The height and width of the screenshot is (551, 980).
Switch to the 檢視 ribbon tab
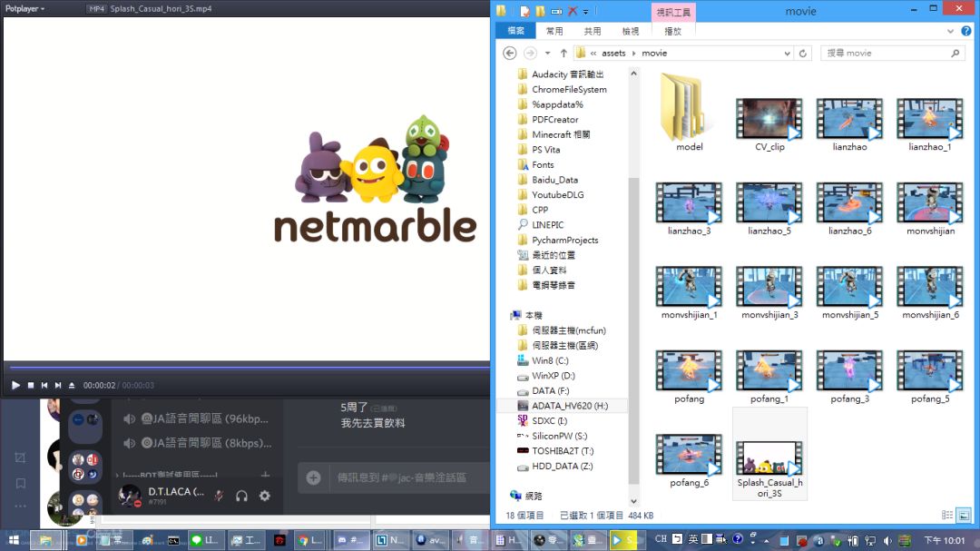631,31
